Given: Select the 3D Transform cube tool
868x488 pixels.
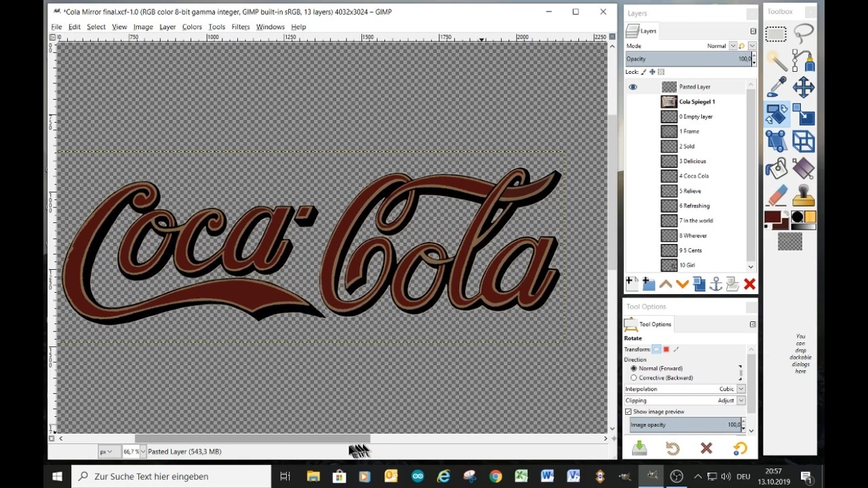Looking at the screenshot, I should click(x=804, y=141).
